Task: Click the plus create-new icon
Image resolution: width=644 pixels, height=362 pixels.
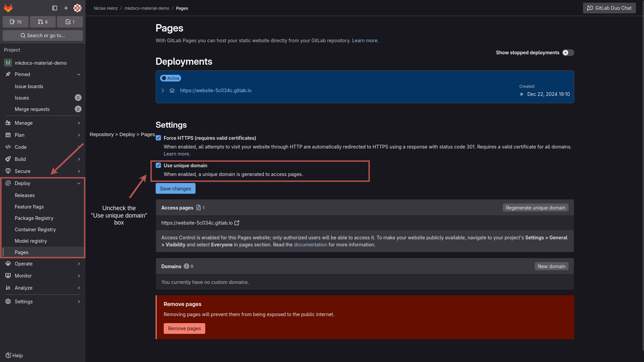Action: click(x=66, y=8)
